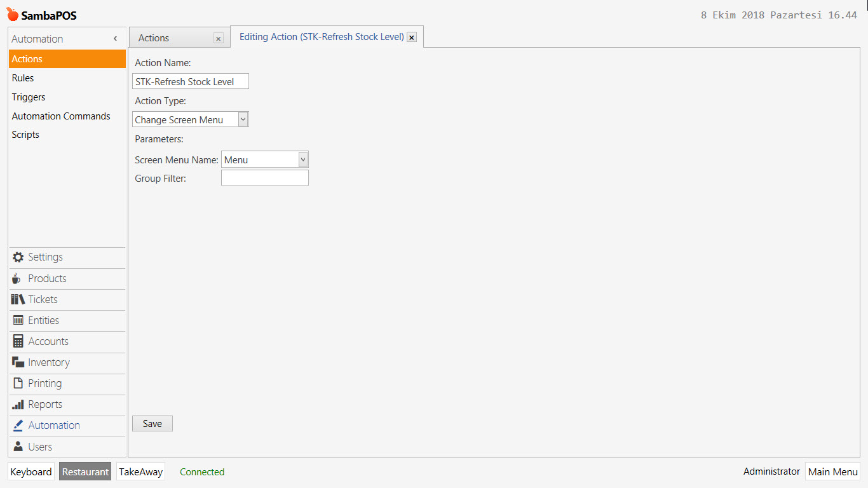
Task: Open the Inventory section label
Action: (49, 362)
